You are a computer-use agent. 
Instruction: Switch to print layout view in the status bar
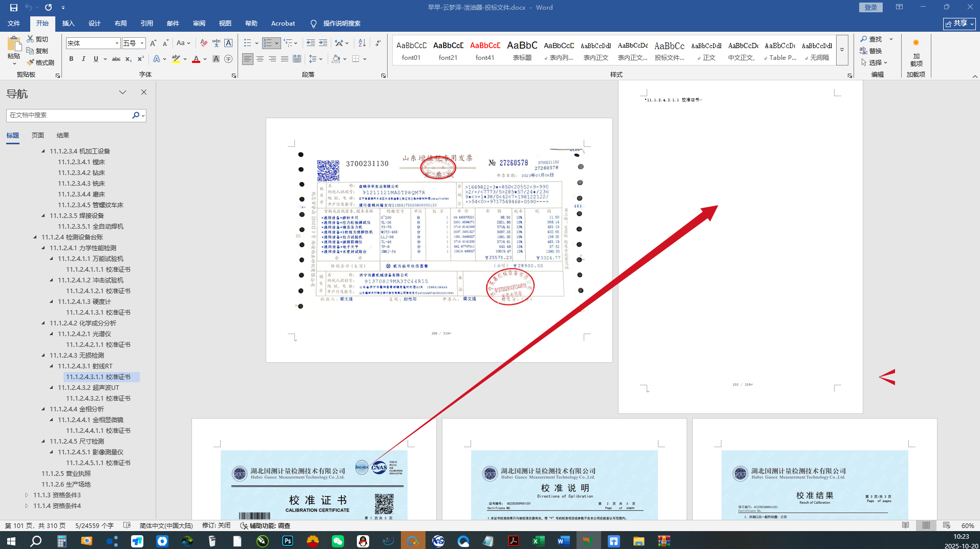point(926,525)
